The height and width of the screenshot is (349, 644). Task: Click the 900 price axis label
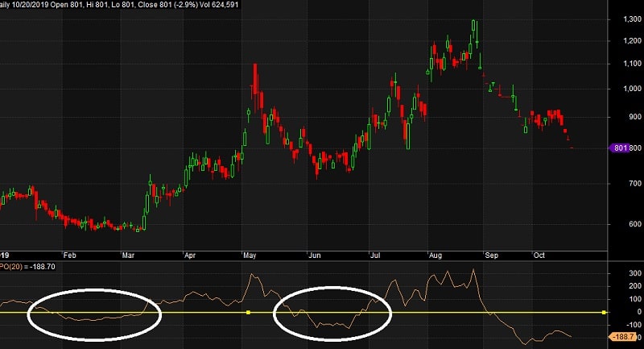coord(635,117)
